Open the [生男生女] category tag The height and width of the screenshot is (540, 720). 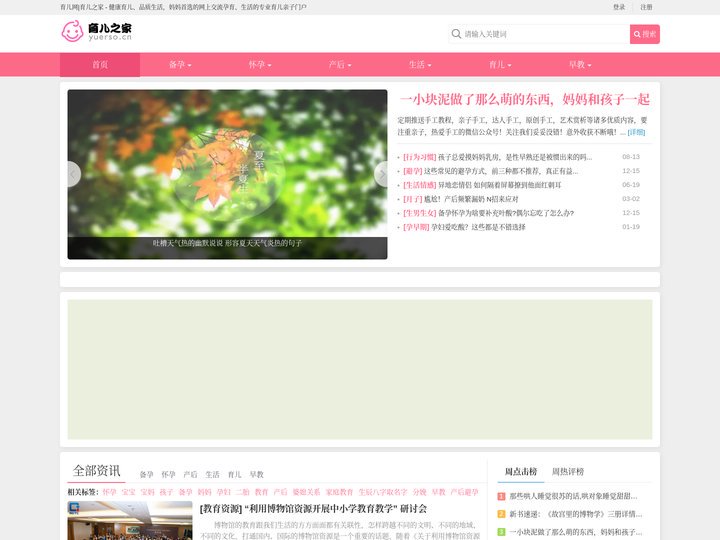419,213
